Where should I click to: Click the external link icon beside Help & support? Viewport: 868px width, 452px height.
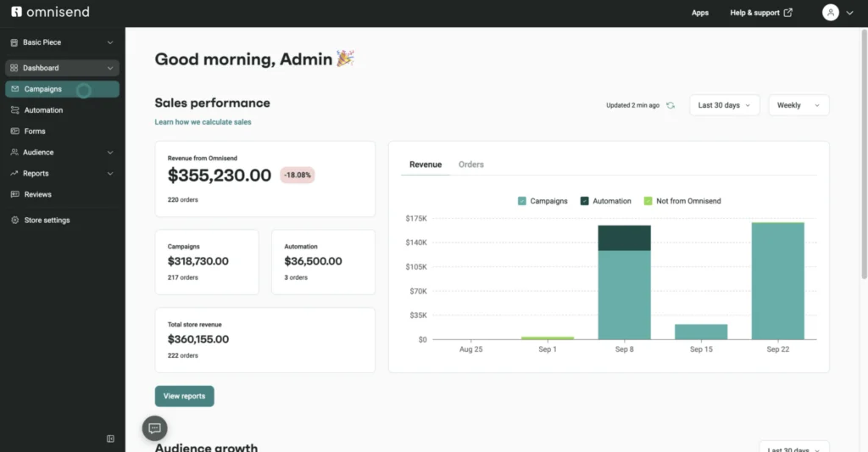[x=787, y=12]
